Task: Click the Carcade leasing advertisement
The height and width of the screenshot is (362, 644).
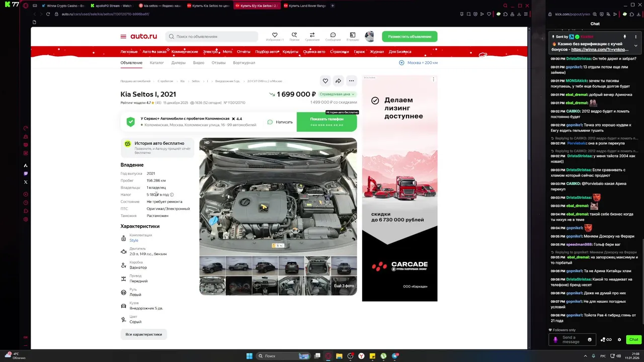Action: 399,189
